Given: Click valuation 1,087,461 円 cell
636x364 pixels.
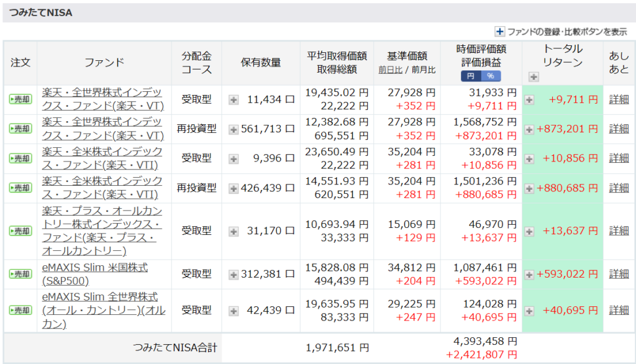Looking at the screenshot, I should point(485,268).
